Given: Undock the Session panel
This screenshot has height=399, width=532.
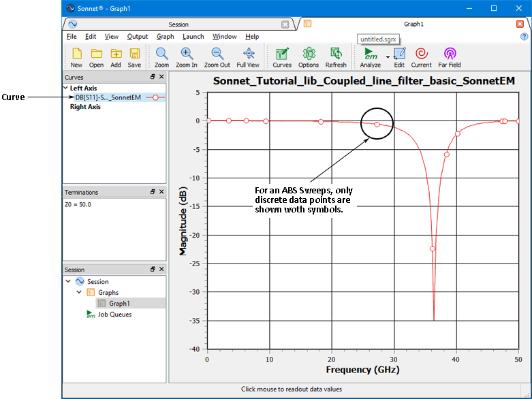Looking at the screenshot, I should (x=153, y=269).
